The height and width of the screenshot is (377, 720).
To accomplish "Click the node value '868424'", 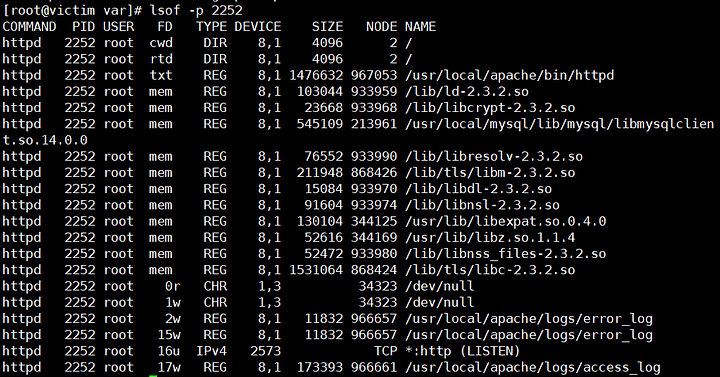I will coord(374,270).
